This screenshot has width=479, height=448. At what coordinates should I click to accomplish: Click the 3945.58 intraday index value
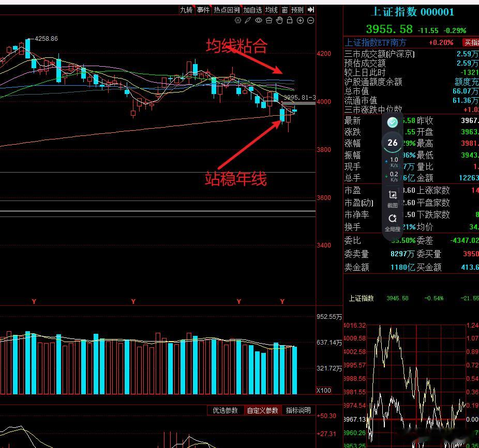pyautogui.click(x=397, y=298)
